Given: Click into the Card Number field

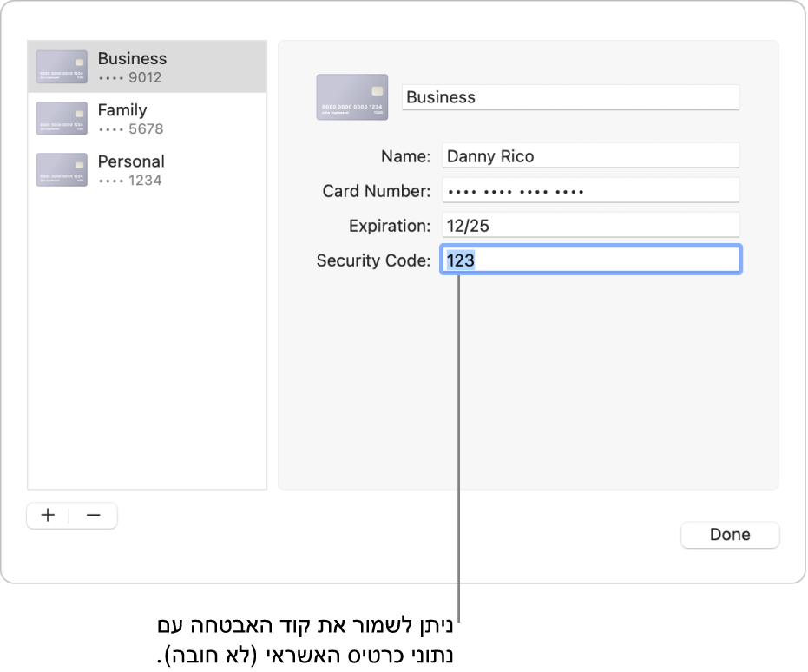Looking at the screenshot, I should (x=590, y=190).
